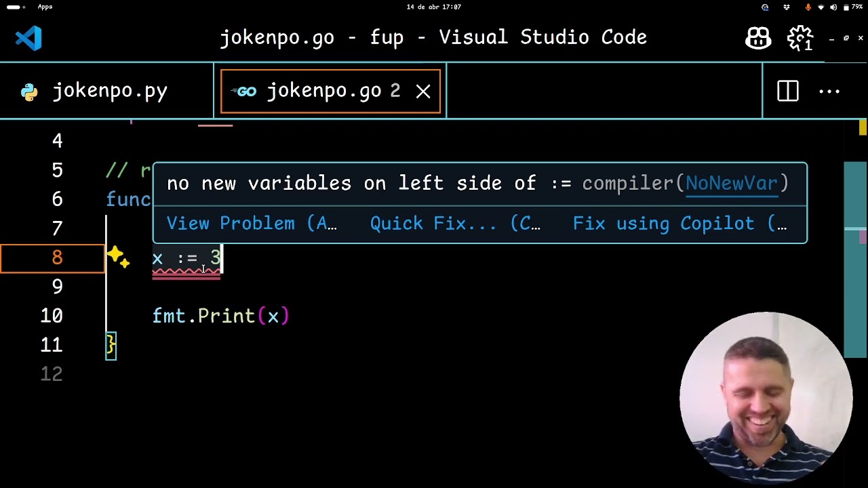
Task: Open the editor More Actions ellipsis
Action: (x=829, y=91)
